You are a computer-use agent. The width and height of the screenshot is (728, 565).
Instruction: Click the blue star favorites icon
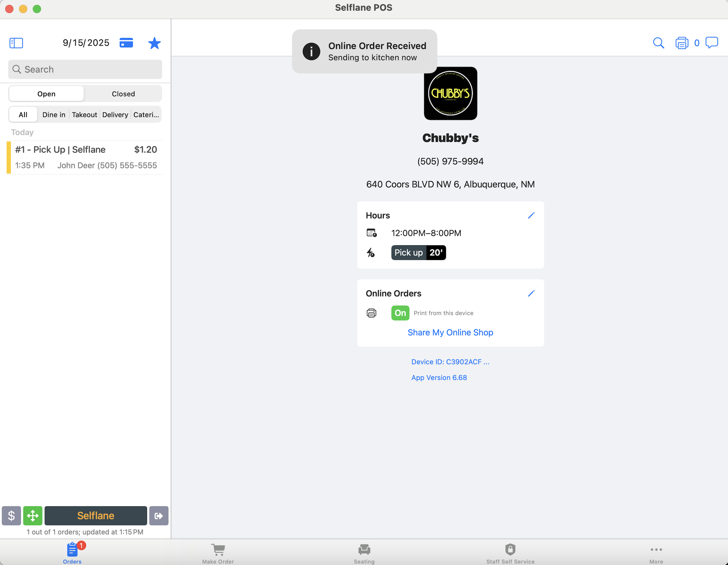pyautogui.click(x=154, y=43)
